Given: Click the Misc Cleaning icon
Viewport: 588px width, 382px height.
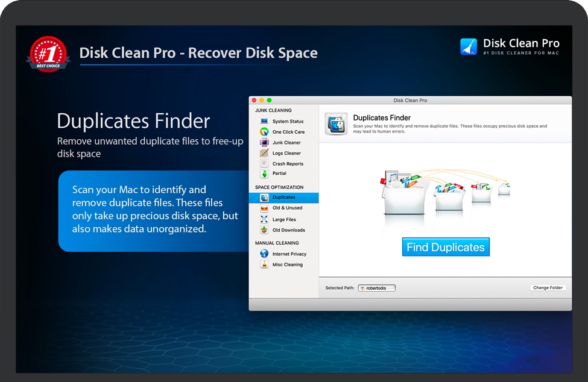Looking at the screenshot, I should (x=264, y=265).
